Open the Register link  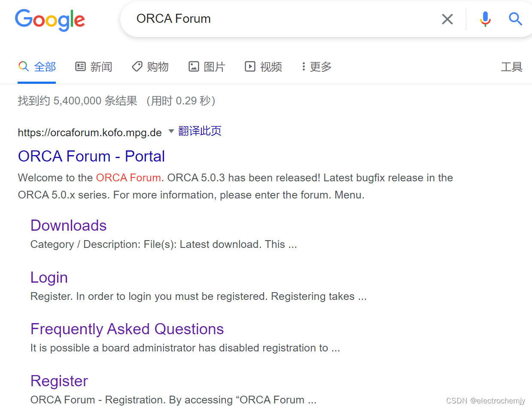coord(59,381)
